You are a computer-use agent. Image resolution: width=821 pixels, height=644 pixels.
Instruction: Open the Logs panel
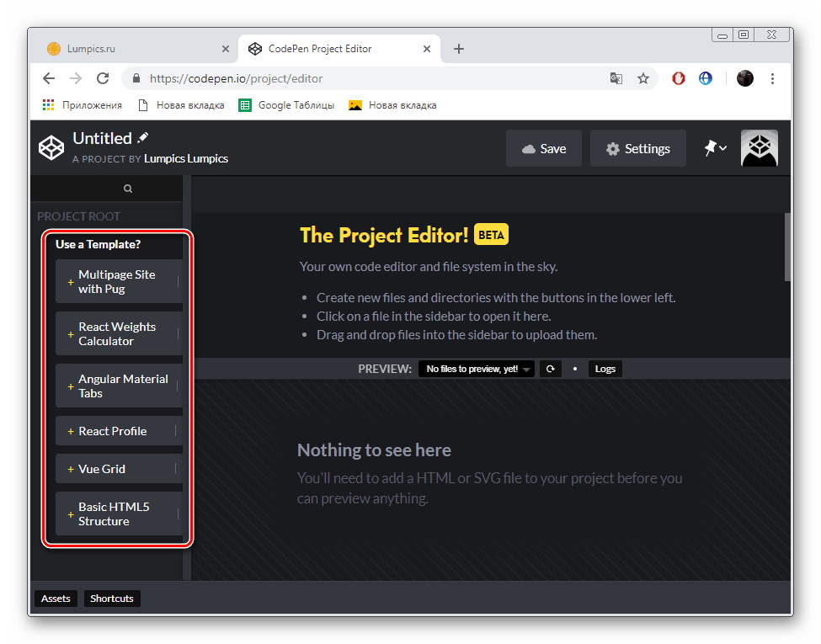[605, 369]
